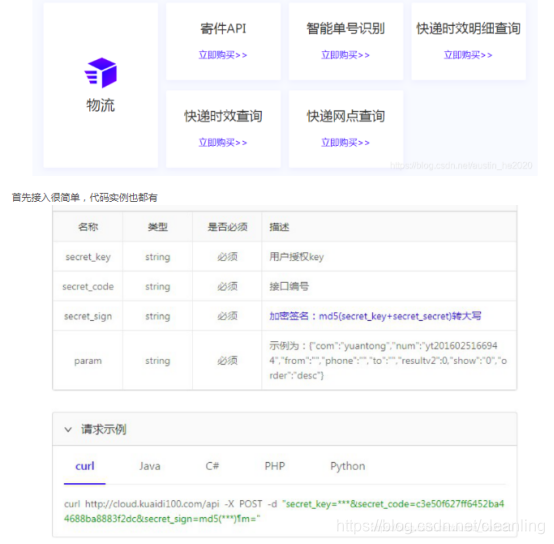Viewport: 554px width, 544px height.
Task: Click the 描述 column header
Action: pos(279,227)
